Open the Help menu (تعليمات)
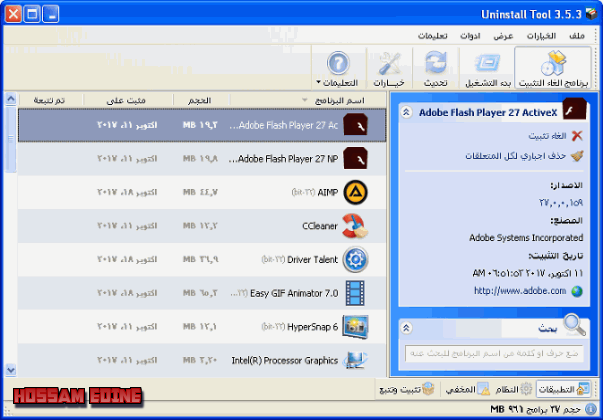The image size is (603, 420). pos(433,36)
